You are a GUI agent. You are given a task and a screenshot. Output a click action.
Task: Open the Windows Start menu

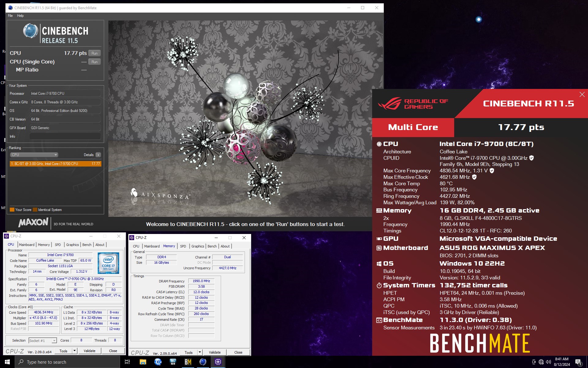tap(7, 362)
